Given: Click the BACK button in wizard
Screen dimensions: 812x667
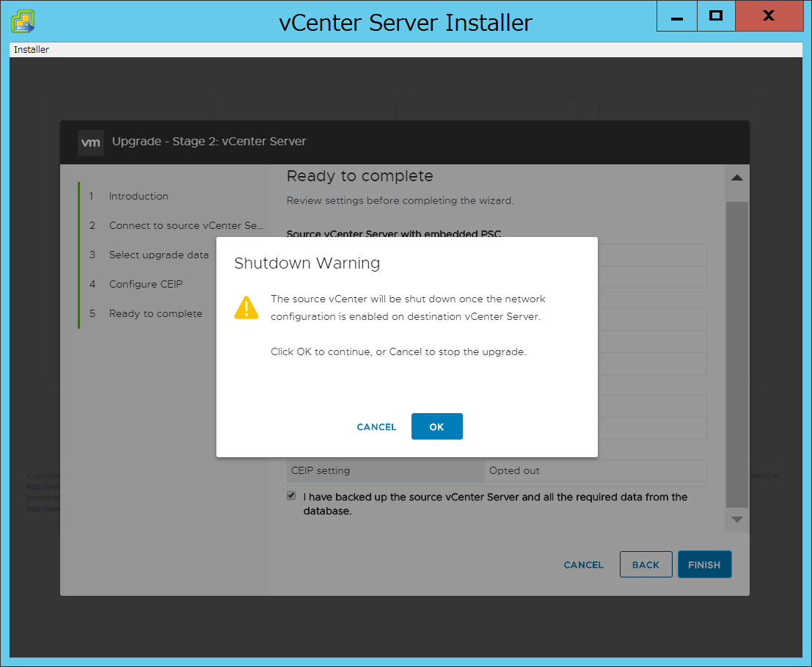Looking at the screenshot, I should click(x=645, y=564).
